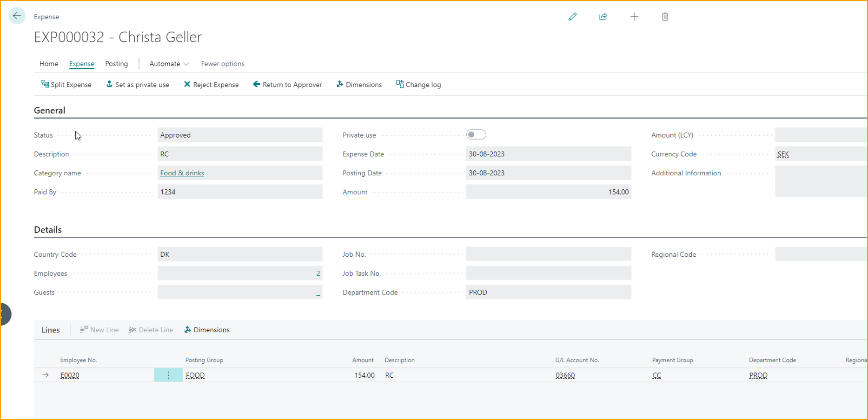Expand the collapsed side panel handle
The width and height of the screenshot is (868, 420).
click(x=5, y=314)
